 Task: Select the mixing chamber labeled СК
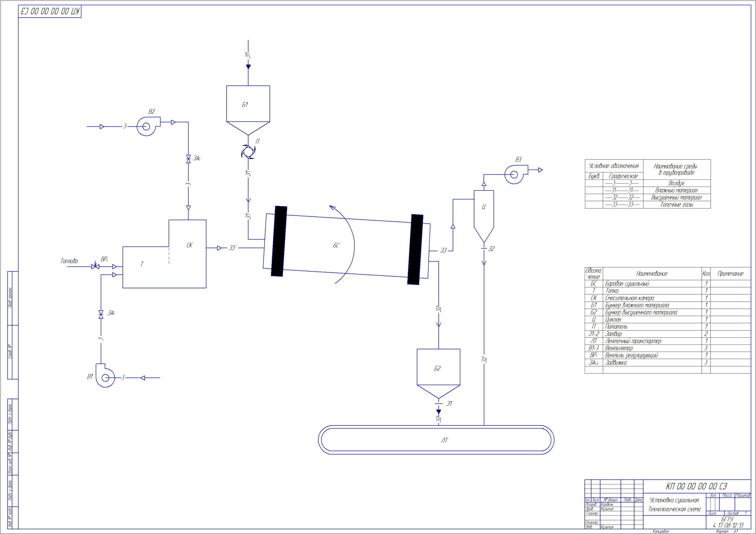pos(187,254)
